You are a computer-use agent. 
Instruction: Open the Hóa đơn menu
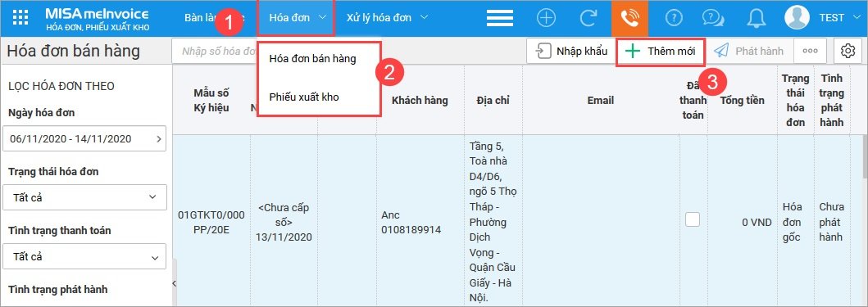(x=296, y=18)
